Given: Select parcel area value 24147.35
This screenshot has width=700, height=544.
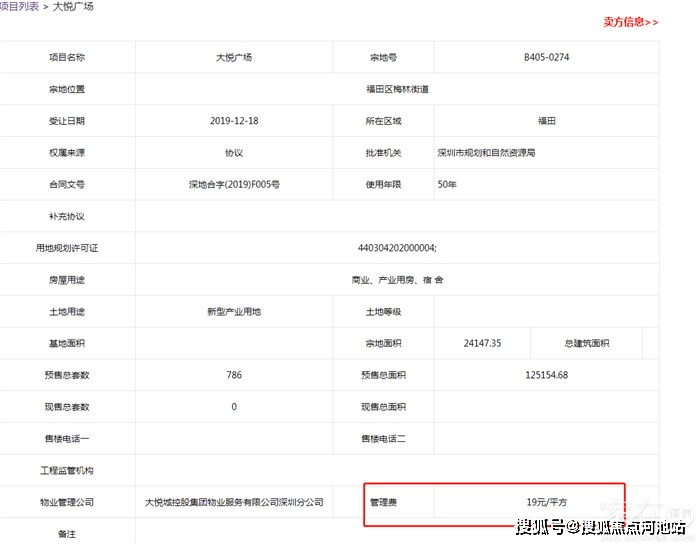Looking at the screenshot, I should (482, 343).
